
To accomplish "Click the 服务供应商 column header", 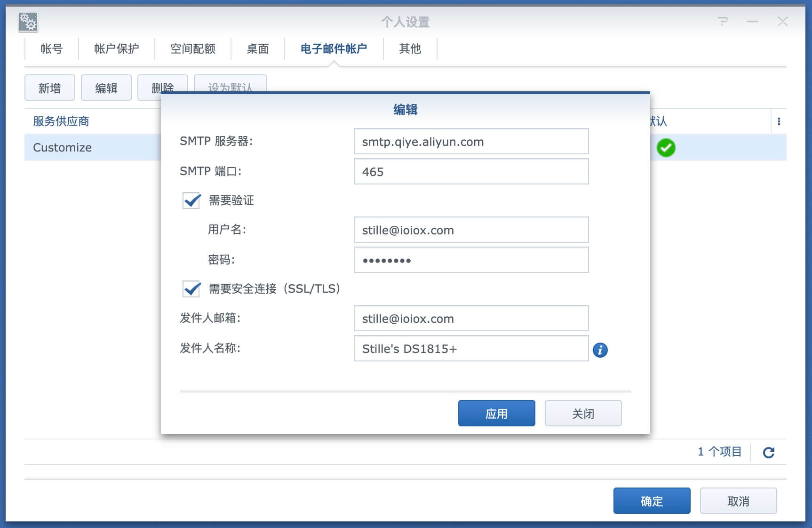I will tap(61, 121).
